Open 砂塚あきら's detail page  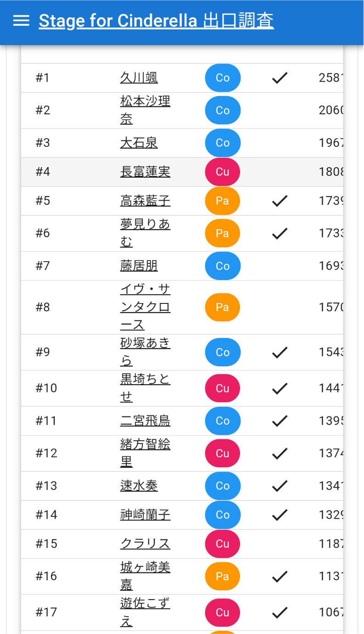[x=145, y=352]
